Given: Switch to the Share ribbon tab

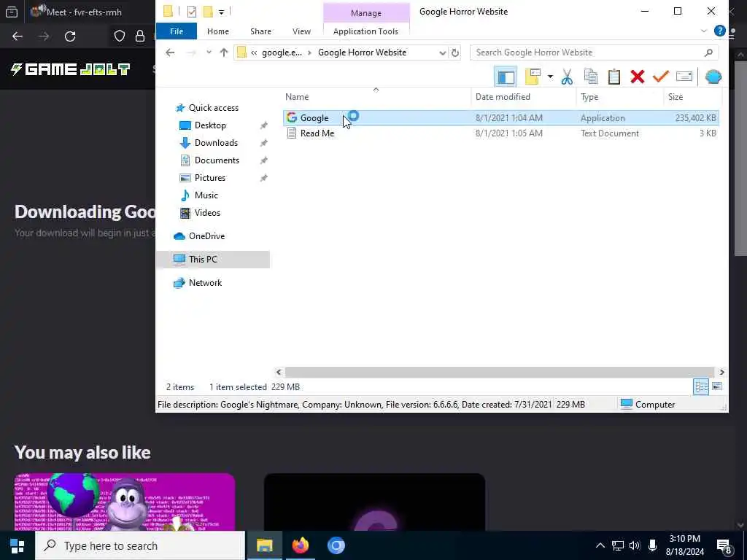Looking at the screenshot, I should (x=260, y=31).
